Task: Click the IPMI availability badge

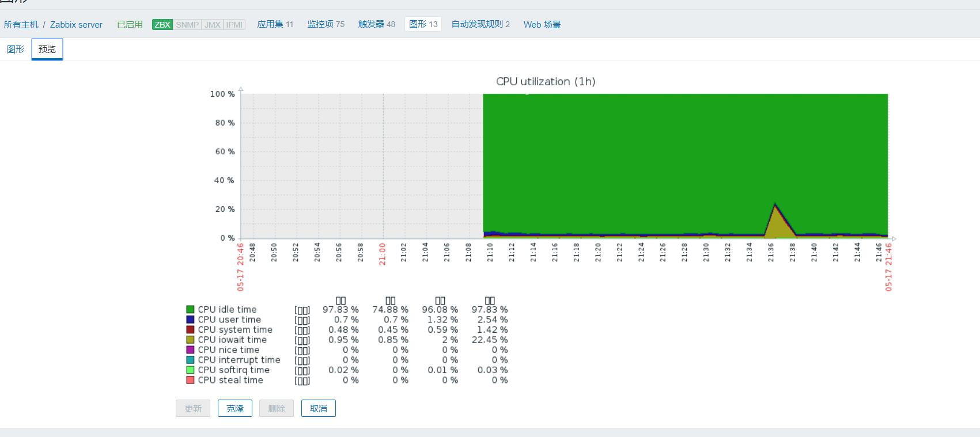Action: 234,25
